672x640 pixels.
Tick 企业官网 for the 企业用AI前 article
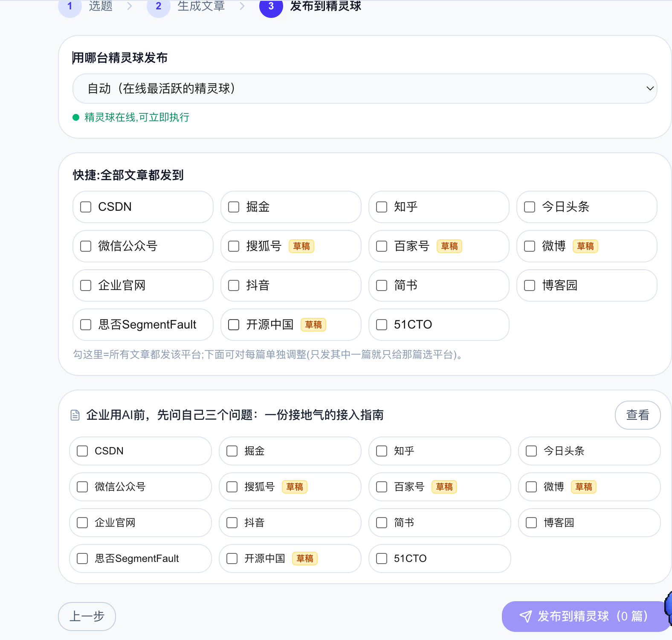coord(82,523)
